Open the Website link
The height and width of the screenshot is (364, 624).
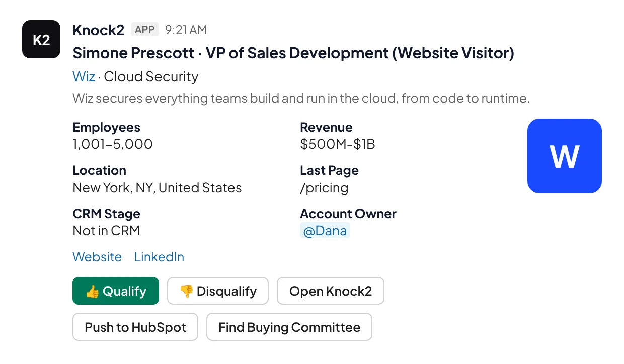pos(97,257)
